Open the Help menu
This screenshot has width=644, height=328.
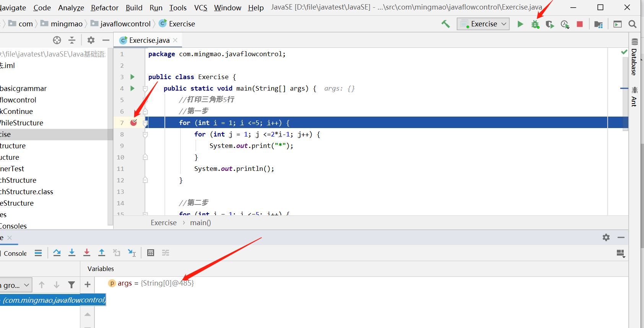click(256, 8)
